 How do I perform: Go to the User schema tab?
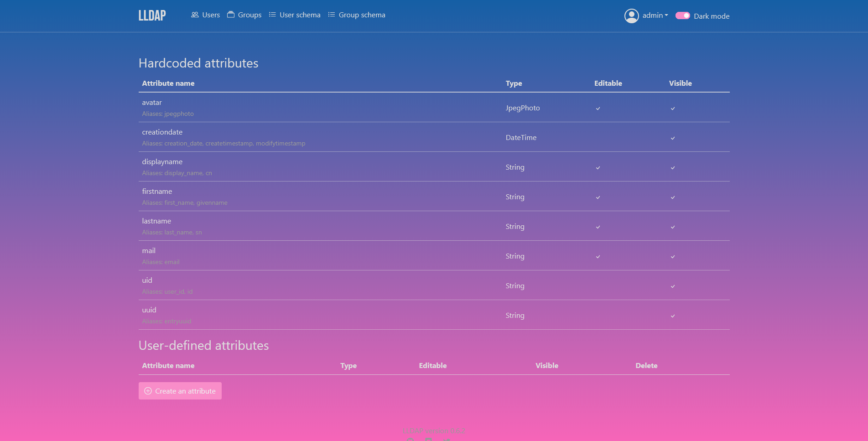point(295,15)
